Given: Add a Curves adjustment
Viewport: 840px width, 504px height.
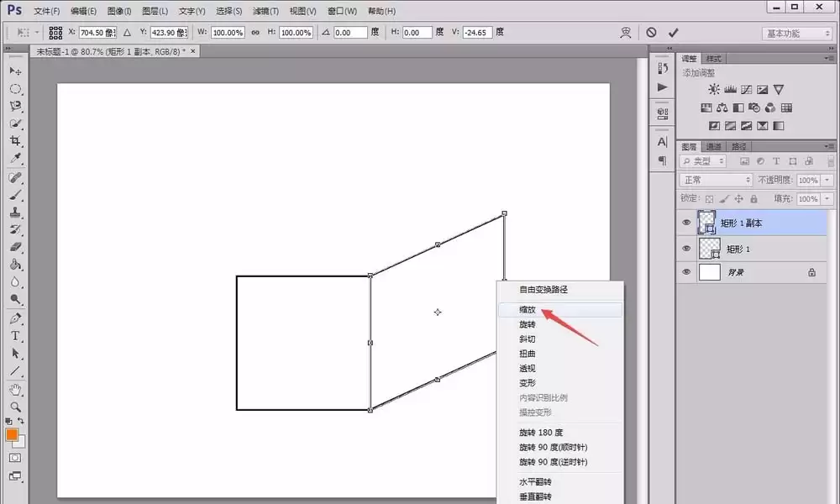Looking at the screenshot, I should click(x=746, y=89).
